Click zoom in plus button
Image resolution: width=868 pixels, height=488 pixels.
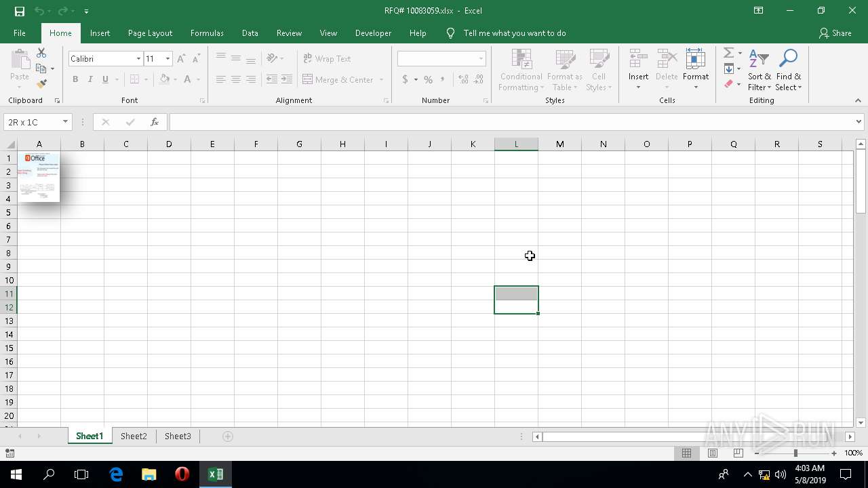coord(834,453)
